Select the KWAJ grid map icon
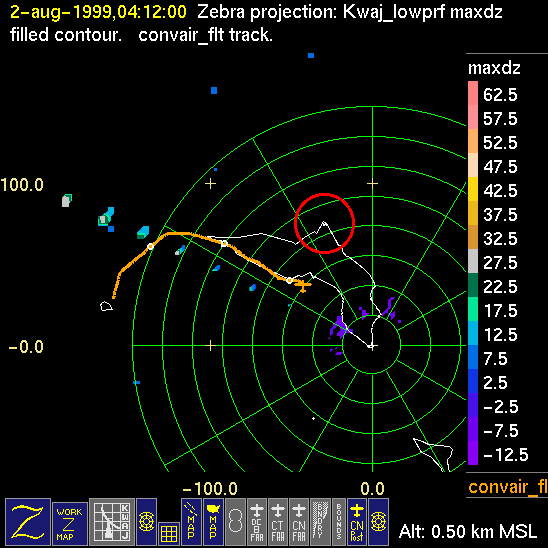This screenshot has height=548, width=548. pos(112,522)
